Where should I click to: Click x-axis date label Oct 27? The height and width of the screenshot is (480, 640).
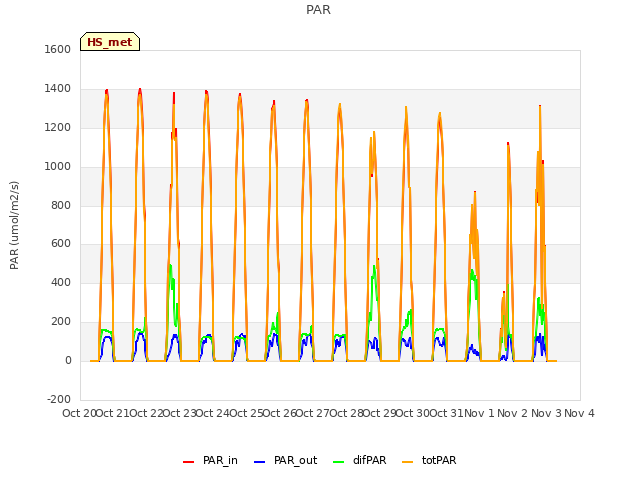point(312,413)
